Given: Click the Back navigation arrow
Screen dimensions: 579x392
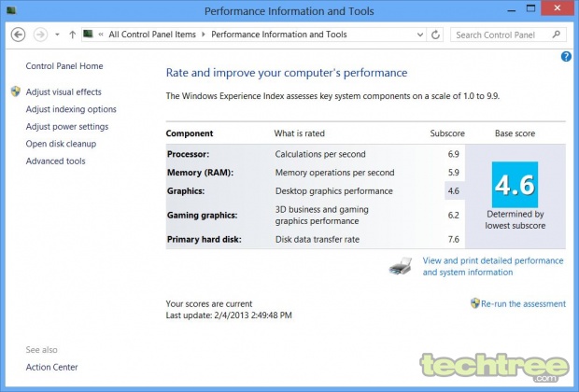Looking at the screenshot, I should (x=18, y=35).
